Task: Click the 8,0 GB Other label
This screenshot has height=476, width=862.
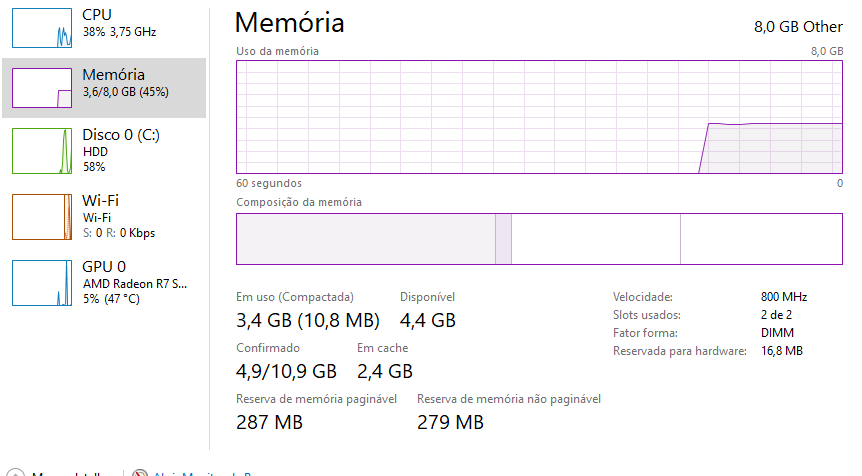Action: click(798, 26)
